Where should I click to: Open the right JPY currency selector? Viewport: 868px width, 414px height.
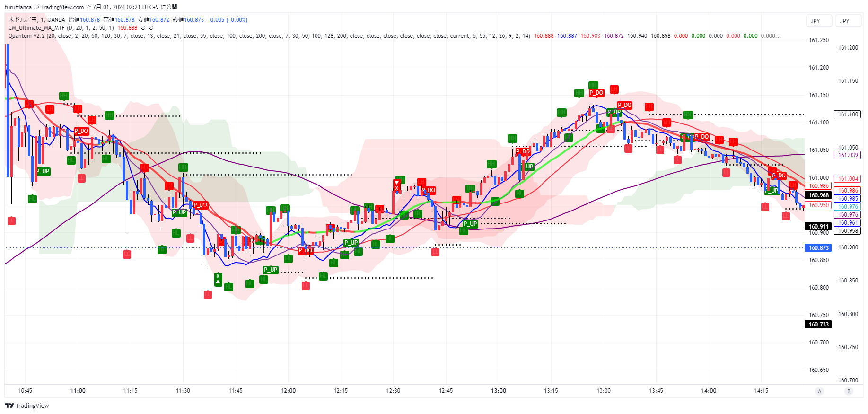pyautogui.click(x=848, y=21)
